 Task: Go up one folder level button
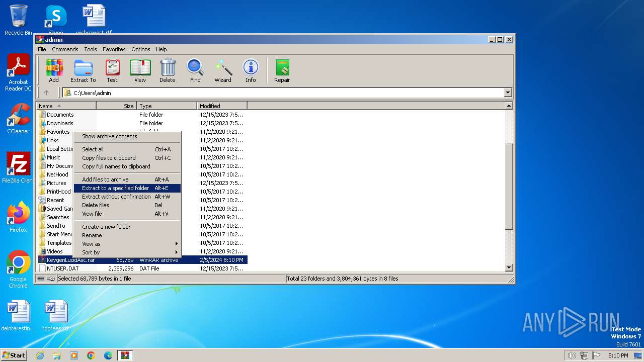point(46,93)
